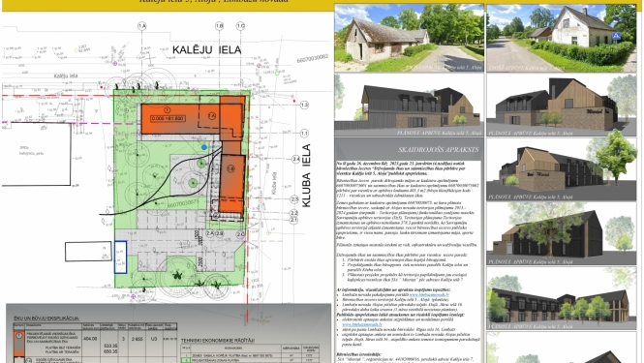
Task: Open the long black row-building render
Action: tap(562, 298)
